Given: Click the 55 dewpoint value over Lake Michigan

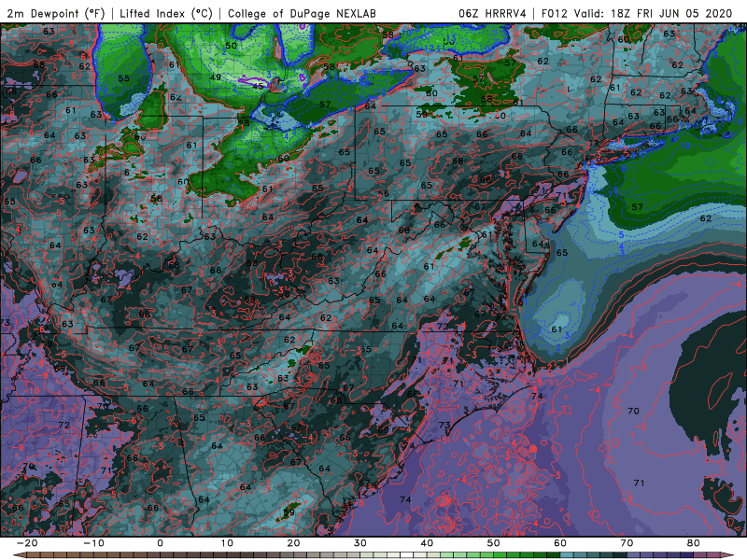Looking at the screenshot, I should click(x=123, y=78).
